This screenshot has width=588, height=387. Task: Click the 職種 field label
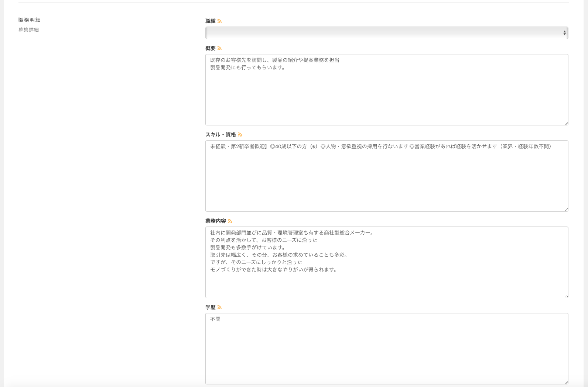tap(210, 21)
